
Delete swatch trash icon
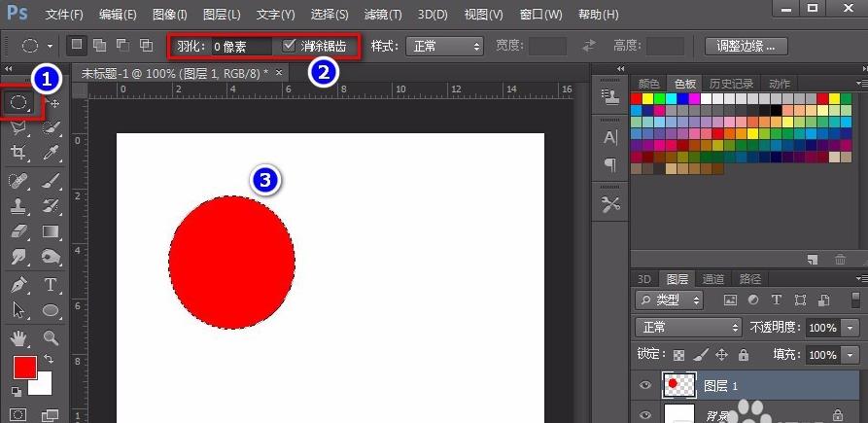click(x=840, y=259)
